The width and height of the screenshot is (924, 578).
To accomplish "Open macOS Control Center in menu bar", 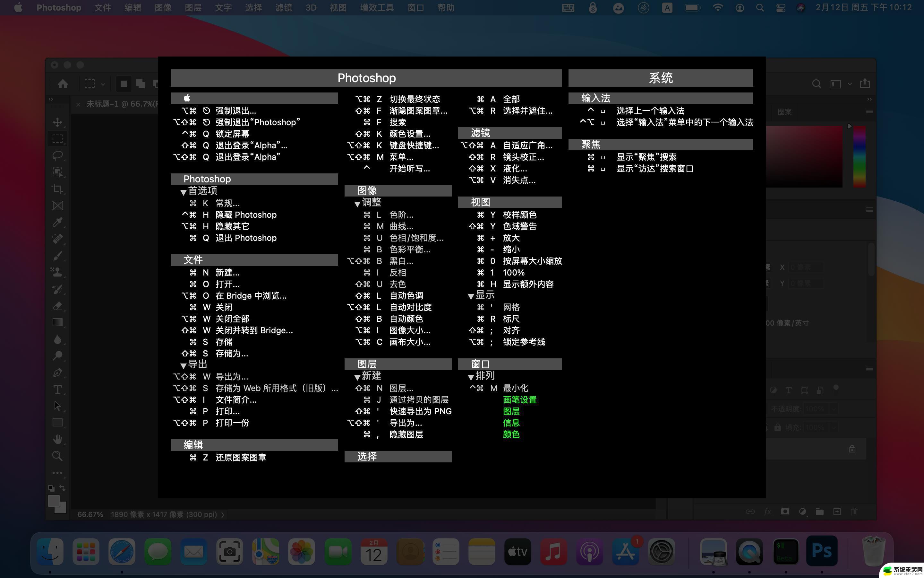I will pyautogui.click(x=781, y=8).
